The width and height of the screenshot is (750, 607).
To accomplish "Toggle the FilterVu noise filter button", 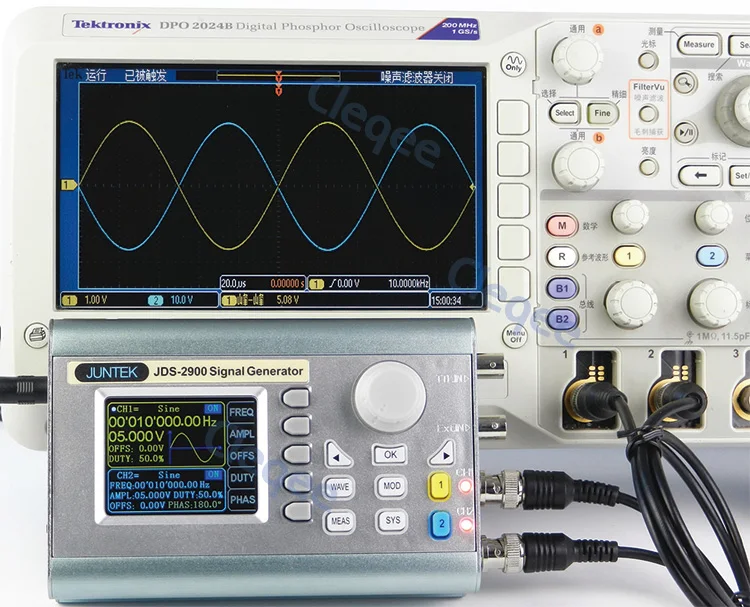I will coord(649,114).
